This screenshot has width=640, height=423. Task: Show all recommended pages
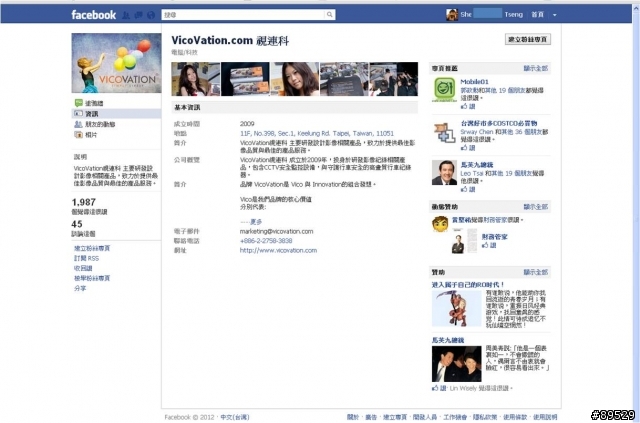pos(536,68)
